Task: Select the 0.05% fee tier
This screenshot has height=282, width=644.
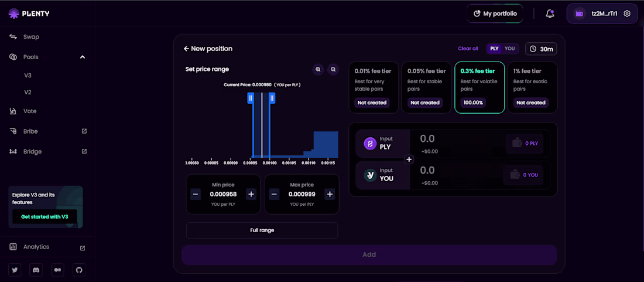Action: click(x=426, y=87)
